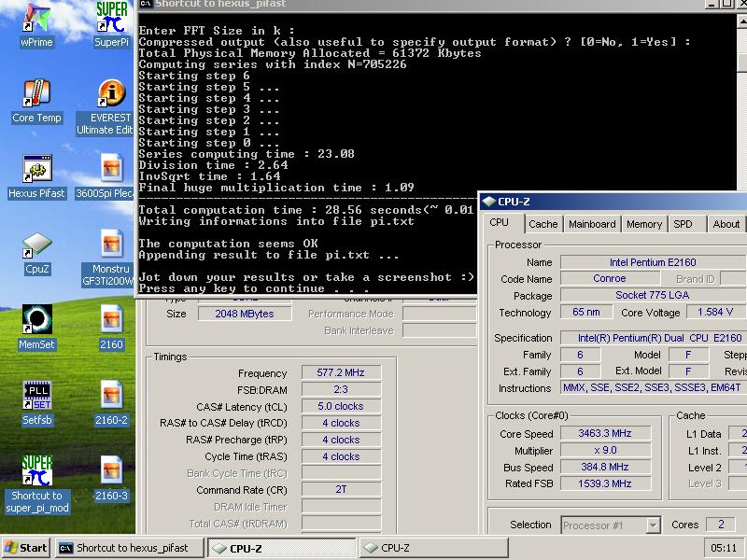Click the 1.584 V core voltage value
The width and height of the screenshot is (747, 560).
click(715, 313)
